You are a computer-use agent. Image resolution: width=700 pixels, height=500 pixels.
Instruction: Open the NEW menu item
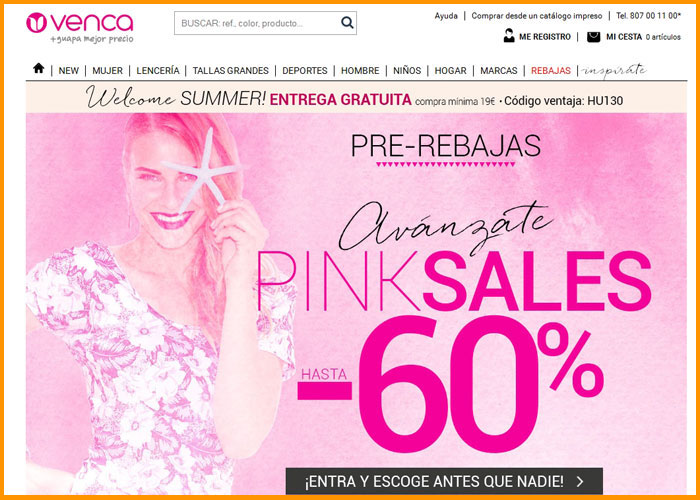click(x=68, y=71)
